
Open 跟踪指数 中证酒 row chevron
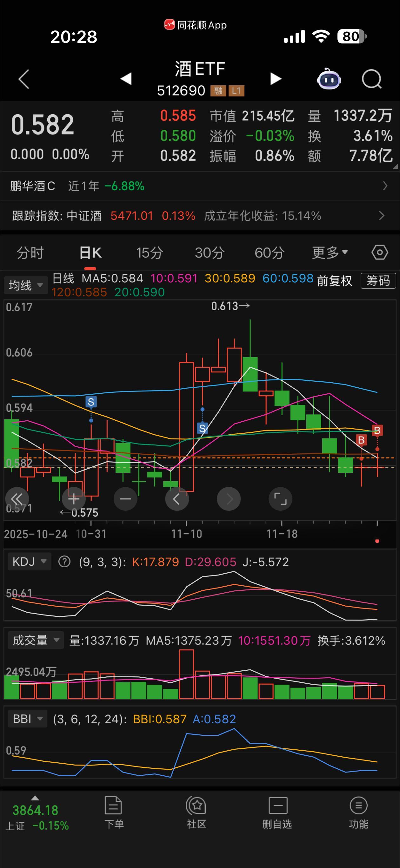pyautogui.click(x=382, y=216)
